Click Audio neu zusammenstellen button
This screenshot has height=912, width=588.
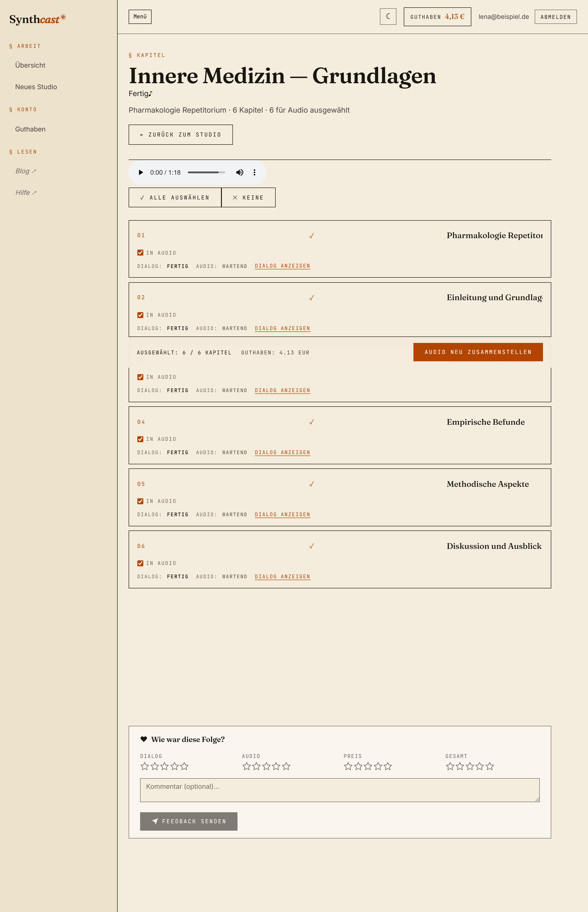click(478, 352)
